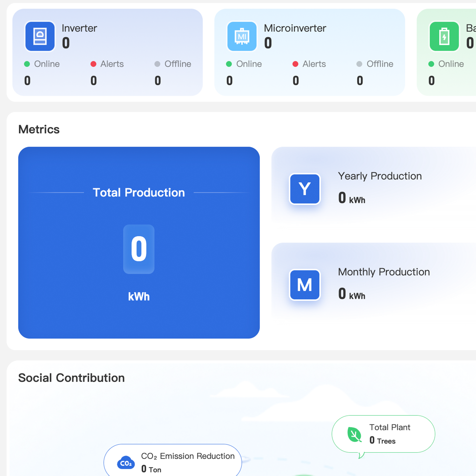Select the Microinverter title label
The height and width of the screenshot is (476, 476).
(x=295, y=28)
